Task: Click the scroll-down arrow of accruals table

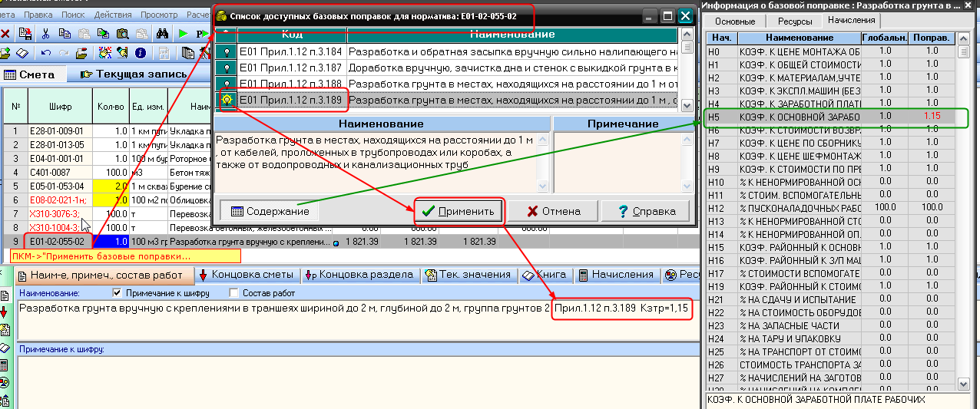Action: 963,384
